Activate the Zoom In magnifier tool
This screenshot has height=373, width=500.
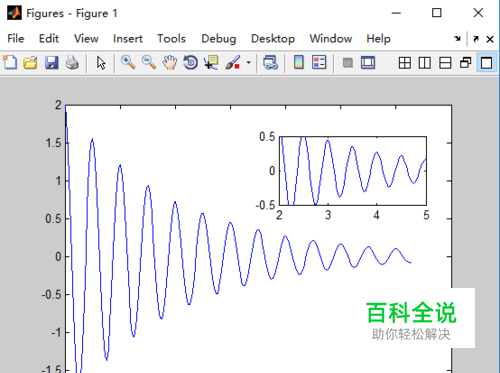point(128,63)
